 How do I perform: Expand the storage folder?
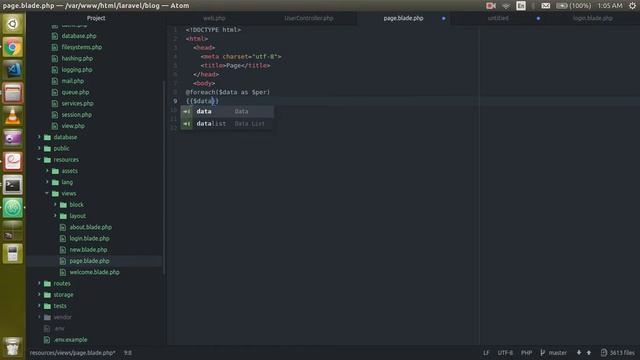coord(40,295)
